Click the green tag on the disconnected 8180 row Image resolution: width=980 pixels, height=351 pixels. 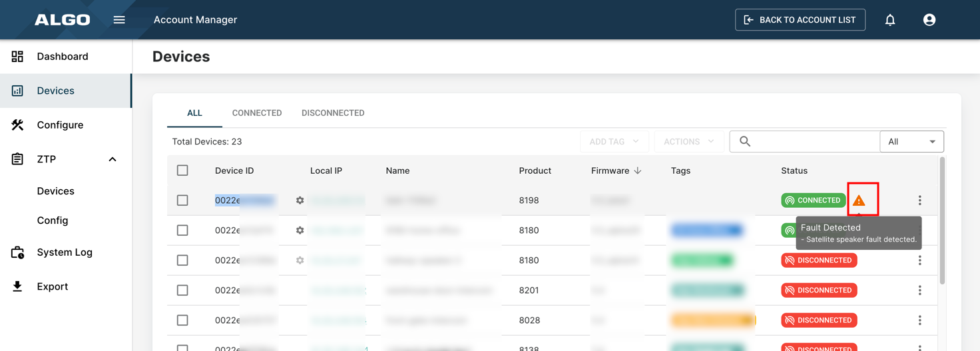(x=702, y=260)
